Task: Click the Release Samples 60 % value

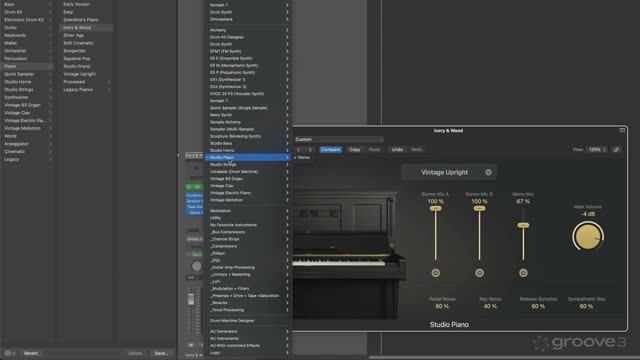Action: tap(538, 306)
